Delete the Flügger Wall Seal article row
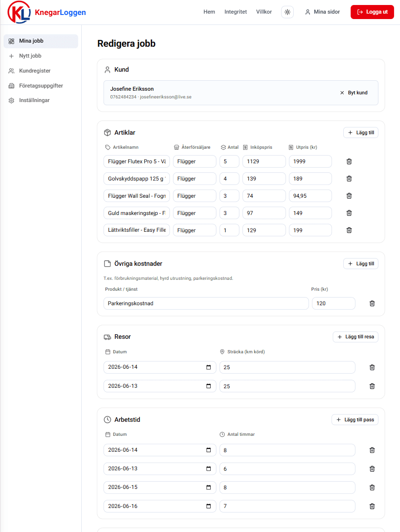400x532 pixels. pos(349,196)
